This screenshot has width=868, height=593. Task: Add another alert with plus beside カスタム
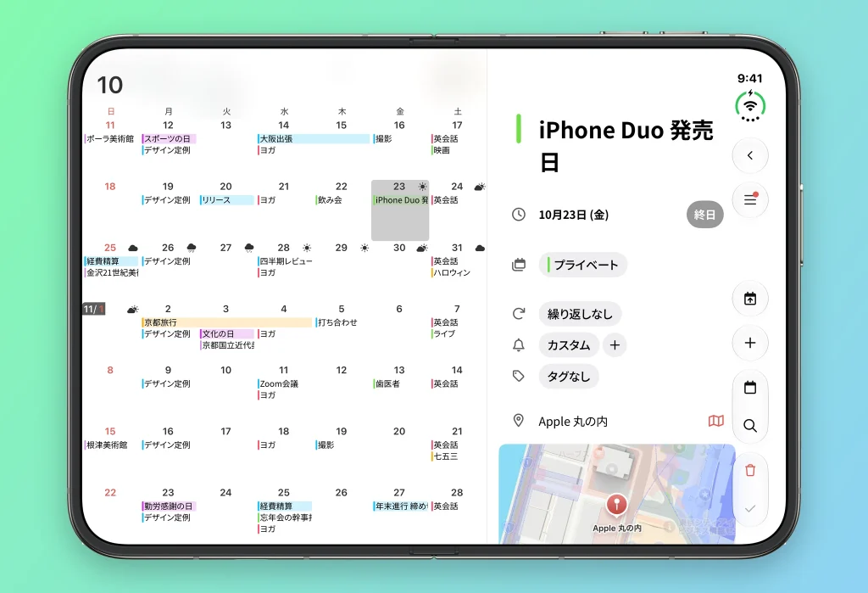coord(615,345)
